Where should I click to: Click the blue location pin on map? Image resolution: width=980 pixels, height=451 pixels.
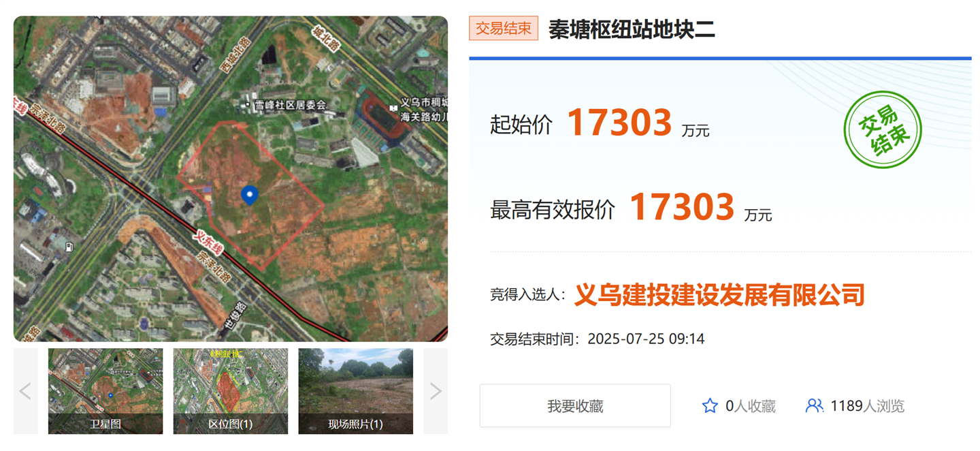point(250,195)
